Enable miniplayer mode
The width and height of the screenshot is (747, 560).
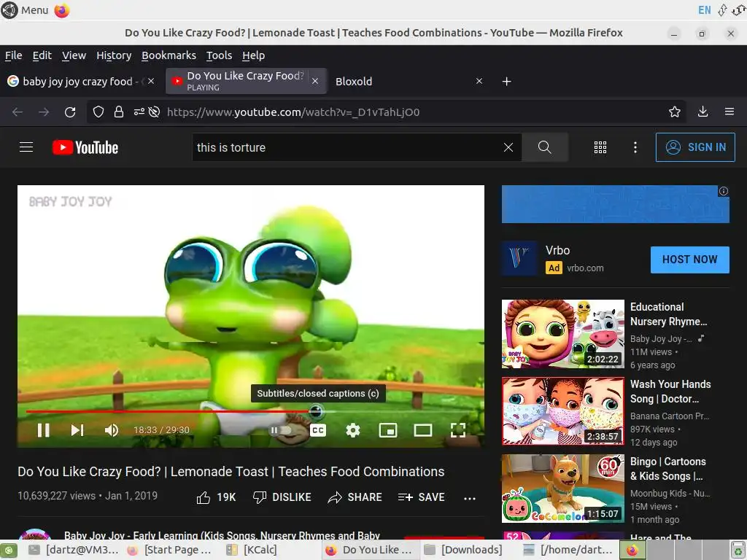388,430
